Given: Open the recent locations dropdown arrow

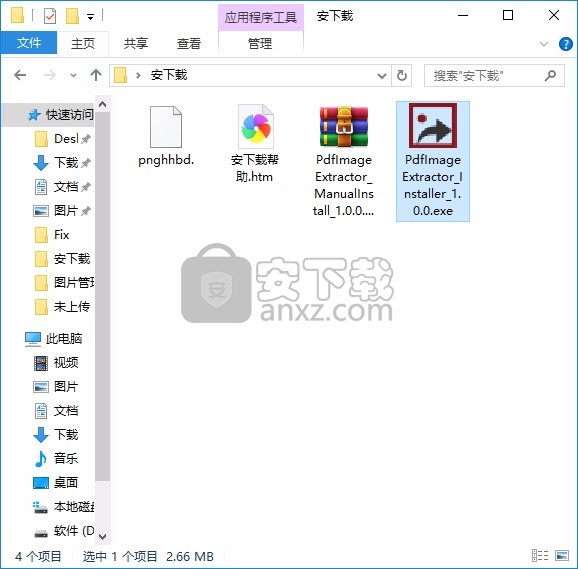Looking at the screenshot, I should pos(73,76).
